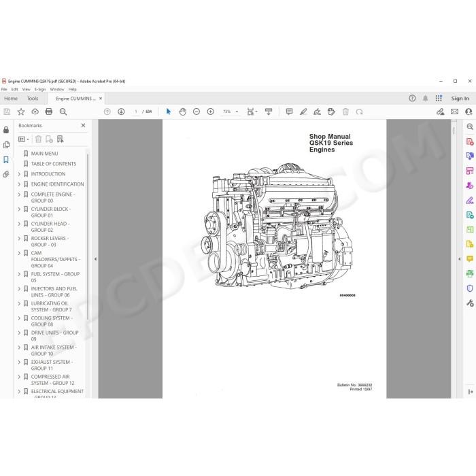476x476 pixels.
Task: Expand the FUEL SYSTEM - GROUP 05 bookmark
Action: click(19, 274)
